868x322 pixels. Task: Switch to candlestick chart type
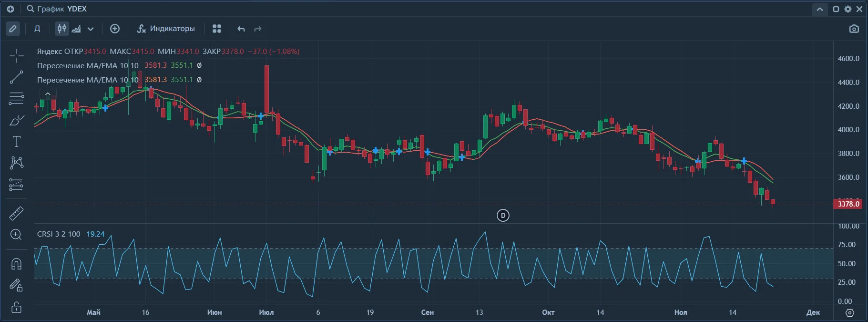coord(62,29)
